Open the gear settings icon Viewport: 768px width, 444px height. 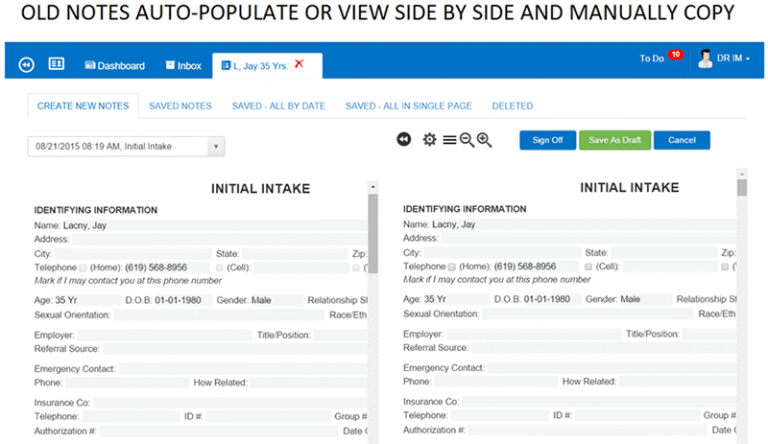430,140
